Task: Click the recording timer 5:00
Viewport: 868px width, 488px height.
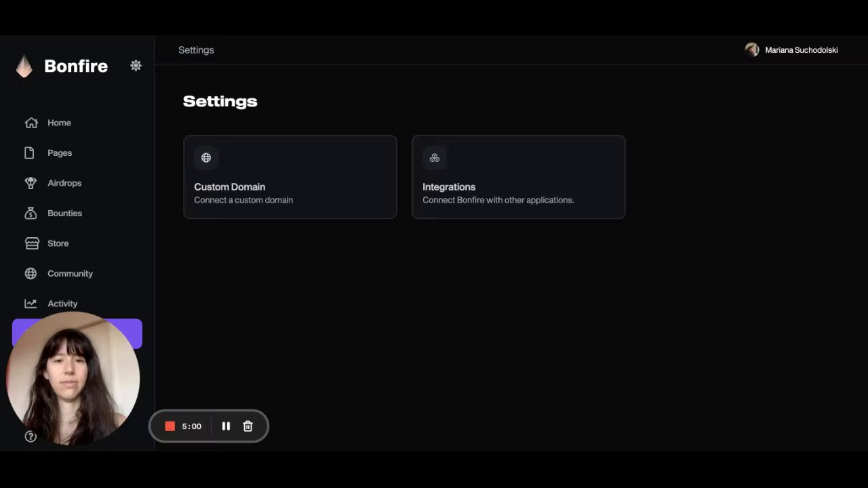Action: click(x=191, y=426)
